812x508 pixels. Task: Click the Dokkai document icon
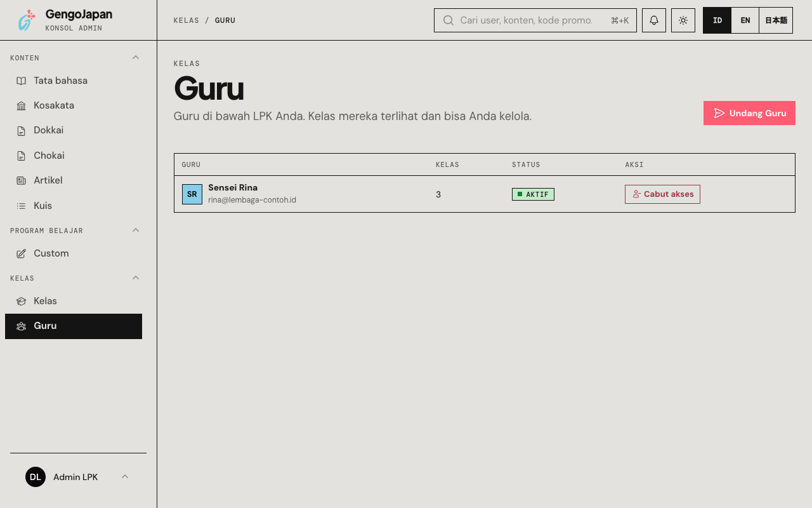pyautogui.click(x=22, y=130)
